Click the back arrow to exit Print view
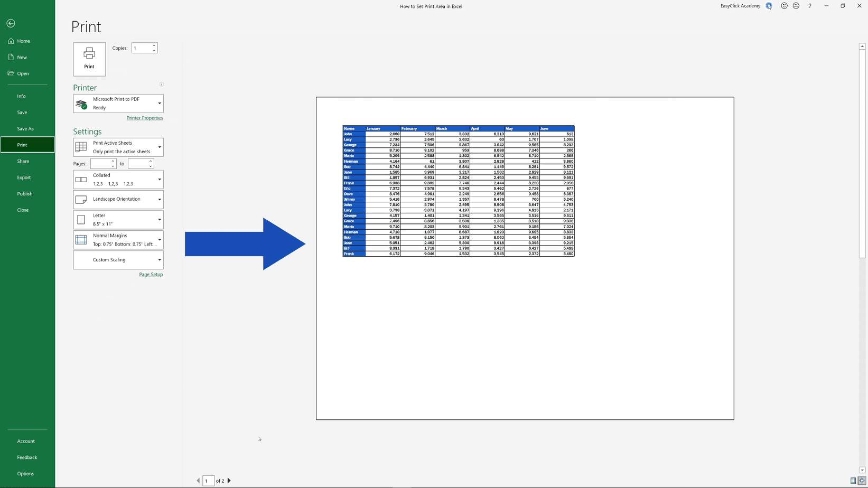 point(11,23)
